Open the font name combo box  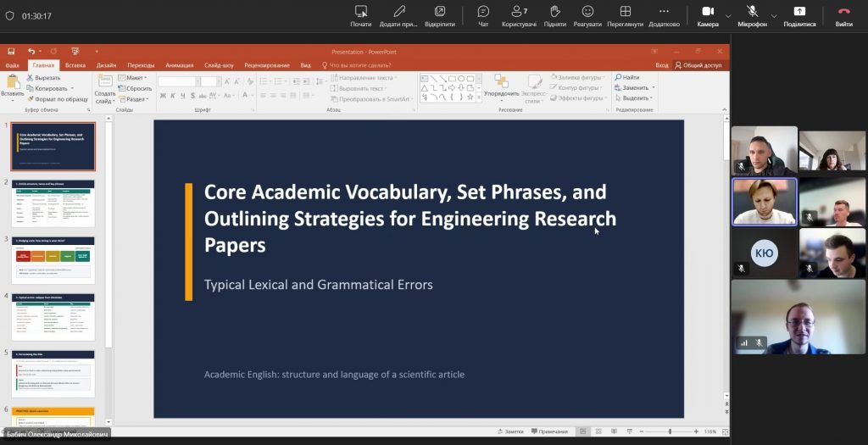pos(178,81)
